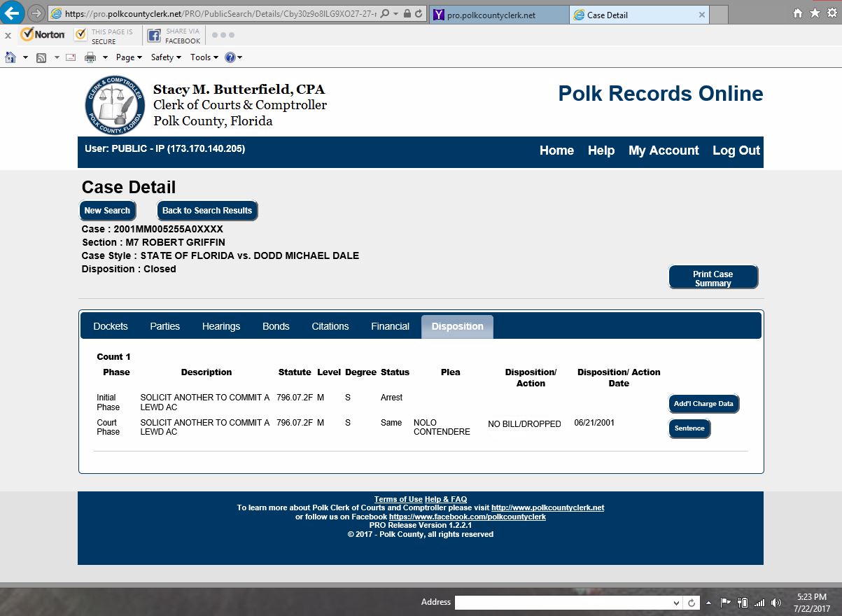Go to Home in site navigation
The width and height of the screenshot is (842, 616).
[556, 150]
